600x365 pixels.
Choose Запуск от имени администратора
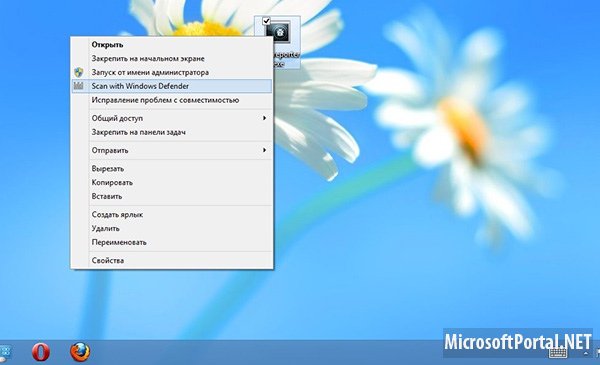172,72
